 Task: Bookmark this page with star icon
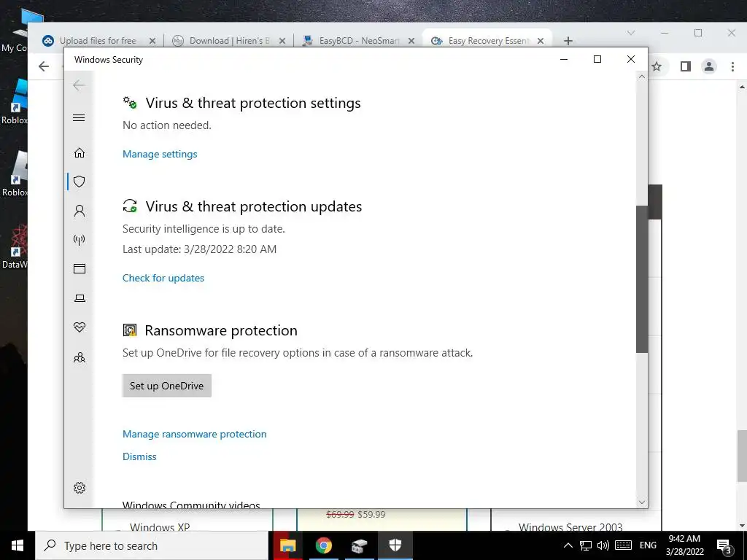click(x=657, y=66)
